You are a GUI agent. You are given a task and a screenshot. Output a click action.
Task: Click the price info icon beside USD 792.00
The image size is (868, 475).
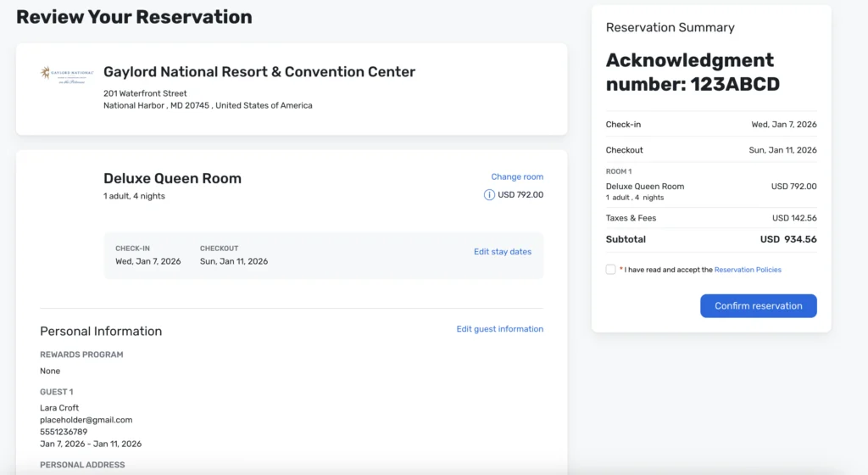(489, 194)
